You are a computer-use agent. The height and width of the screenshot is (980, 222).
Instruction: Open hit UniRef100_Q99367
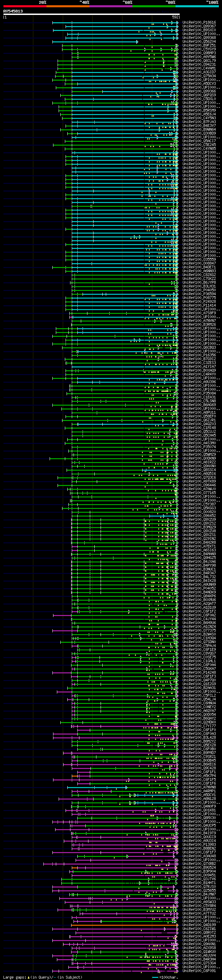(199, 26)
